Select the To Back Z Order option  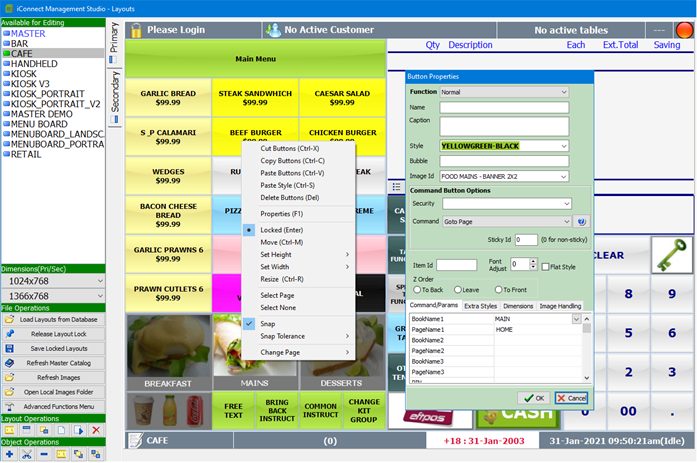pyautogui.click(x=417, y=290)
